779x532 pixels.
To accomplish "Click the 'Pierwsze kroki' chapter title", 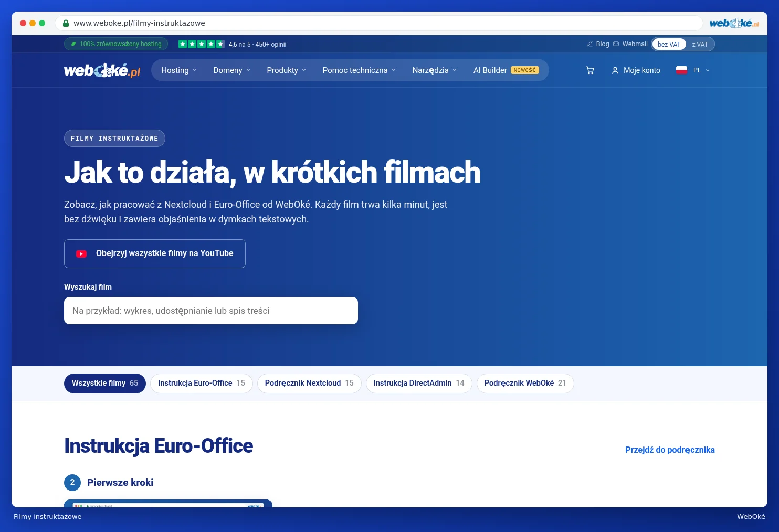I will [x=120, y=483].
